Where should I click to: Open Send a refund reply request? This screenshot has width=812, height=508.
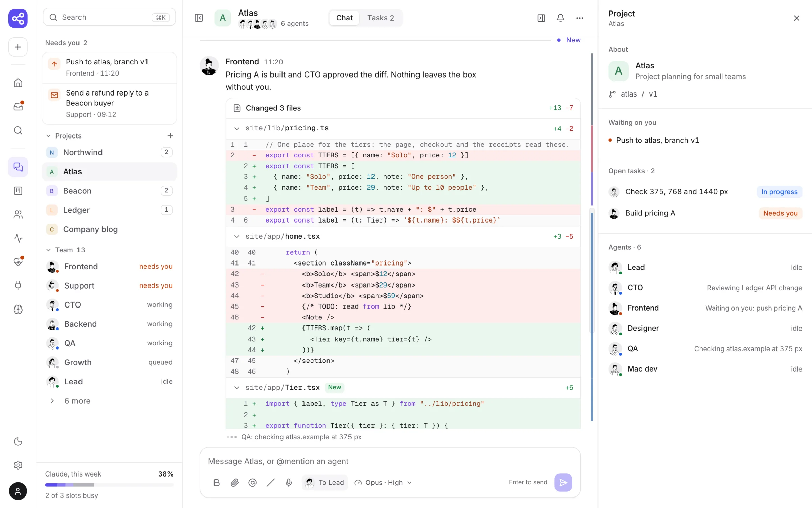coord(109,104)
